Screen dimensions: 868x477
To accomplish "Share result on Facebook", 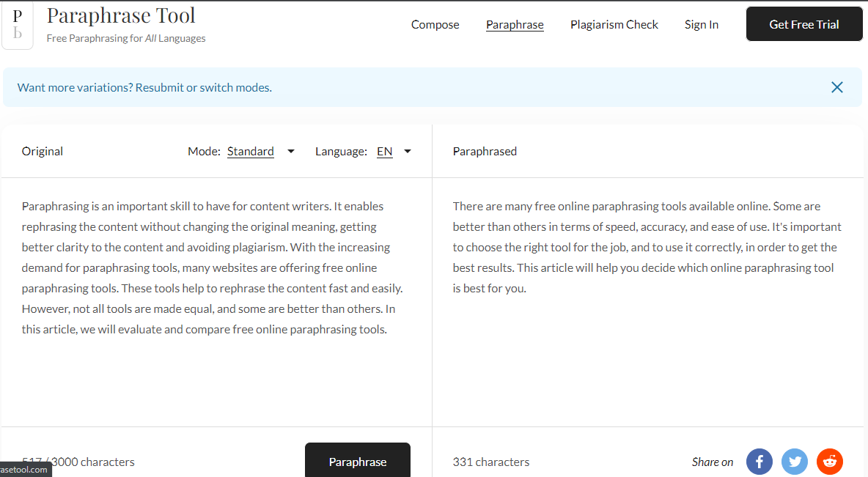I will click(x=759, y=462).
